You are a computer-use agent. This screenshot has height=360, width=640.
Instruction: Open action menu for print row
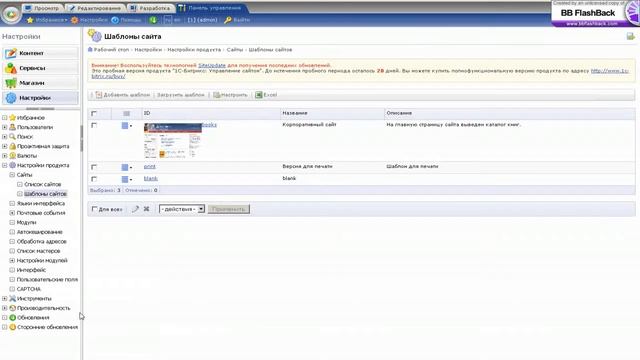click(127, 167)
